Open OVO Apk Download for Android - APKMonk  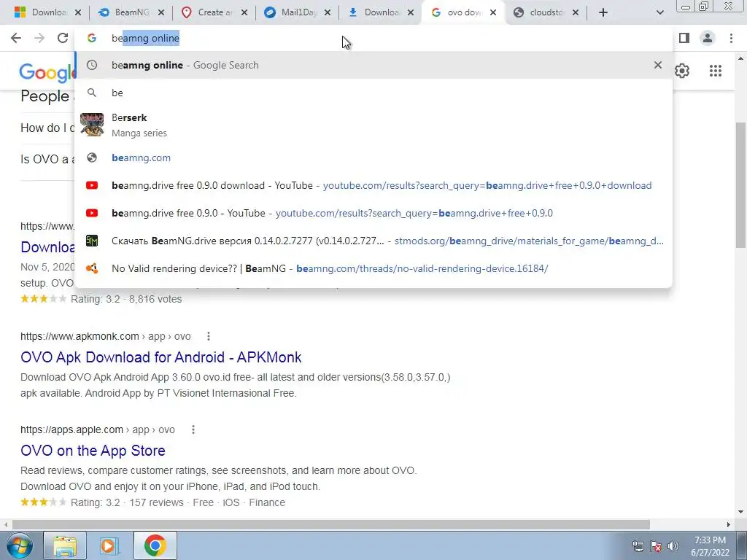pos(161,357)
